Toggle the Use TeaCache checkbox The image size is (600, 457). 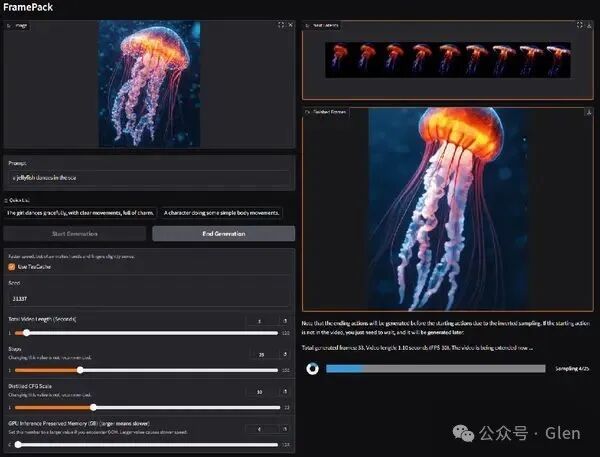(x=11, y=267)
